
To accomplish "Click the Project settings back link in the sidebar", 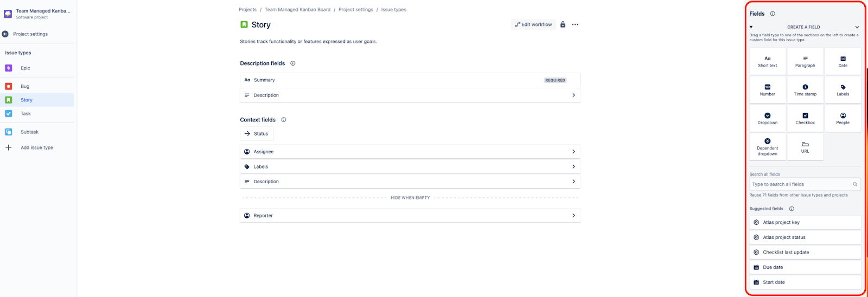I will tap(30, 34).
